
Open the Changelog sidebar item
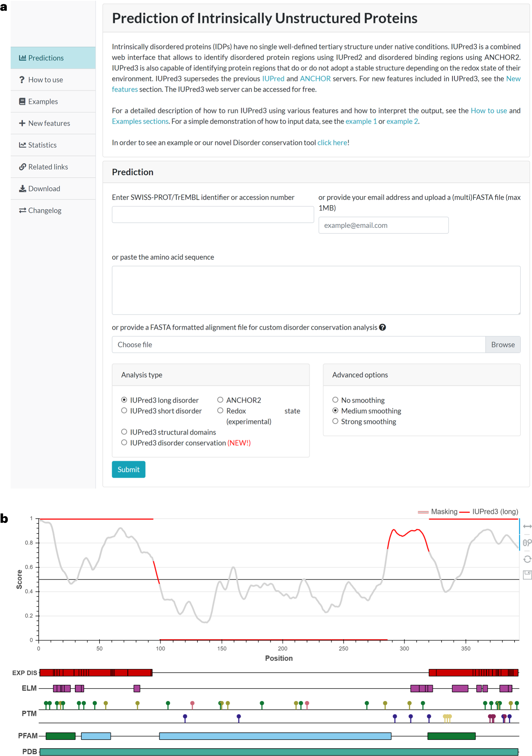pyautogui.click(x=53, y=210)
